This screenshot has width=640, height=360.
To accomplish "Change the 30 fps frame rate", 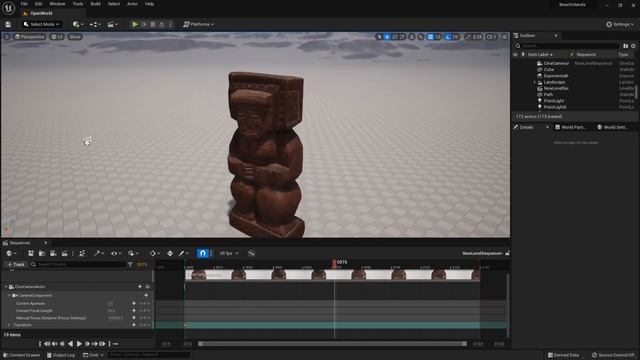I will point(229,253).
